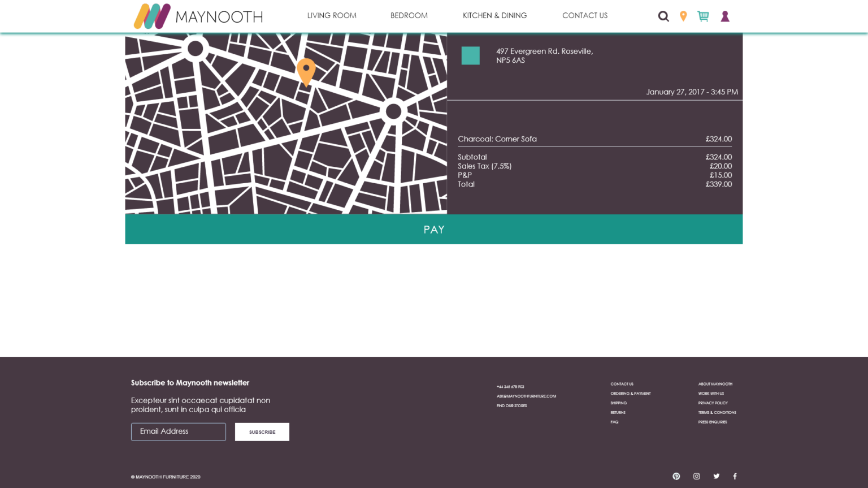Viewport: 868px width, 488px height.
Task: Click the 'January 27, 2017 - 3:45 PM' date
Action: (x=692, y=92)
